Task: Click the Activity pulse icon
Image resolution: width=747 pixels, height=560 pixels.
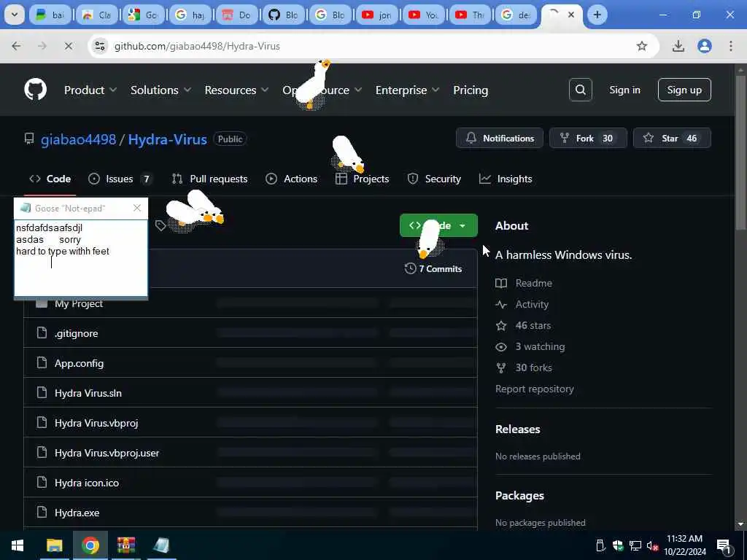Action: 501,304
